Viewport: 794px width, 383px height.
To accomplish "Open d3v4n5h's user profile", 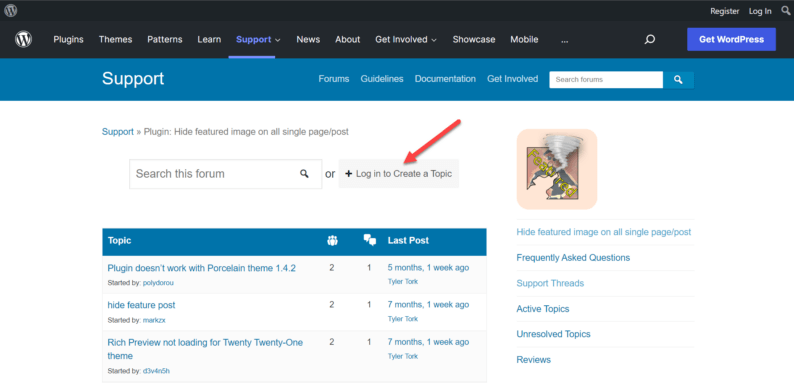I will coord(156,371).
